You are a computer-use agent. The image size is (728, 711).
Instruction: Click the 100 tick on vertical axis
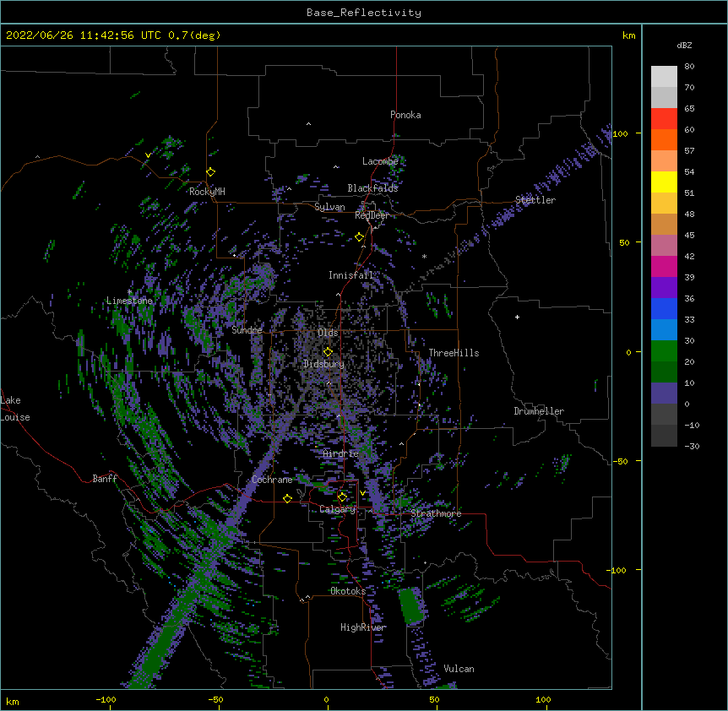click(x=620, y=133)
